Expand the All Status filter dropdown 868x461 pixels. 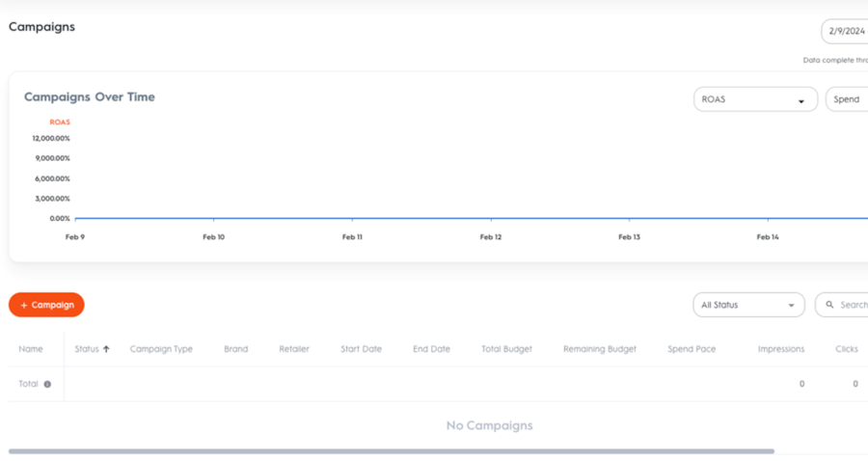point(748,305)
